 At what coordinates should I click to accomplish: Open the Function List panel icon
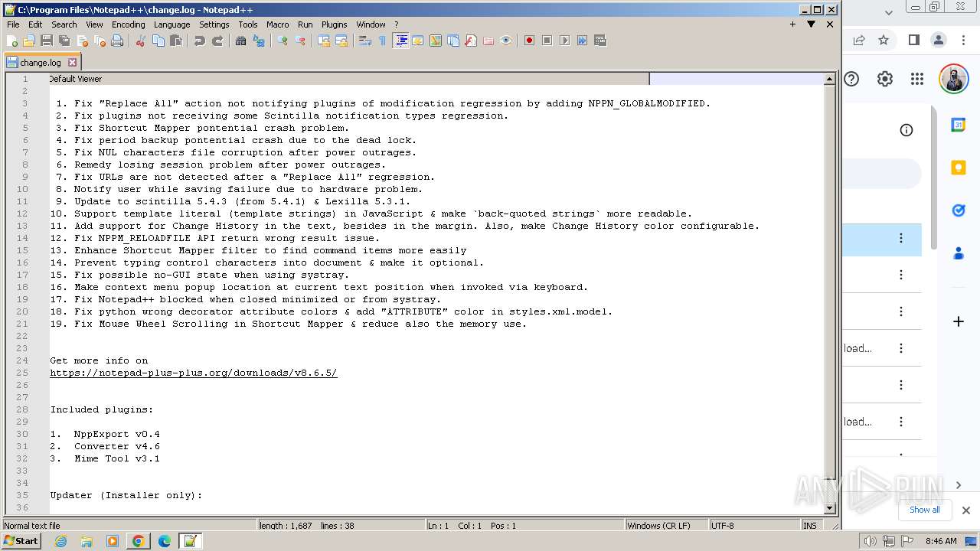(471, 41)
